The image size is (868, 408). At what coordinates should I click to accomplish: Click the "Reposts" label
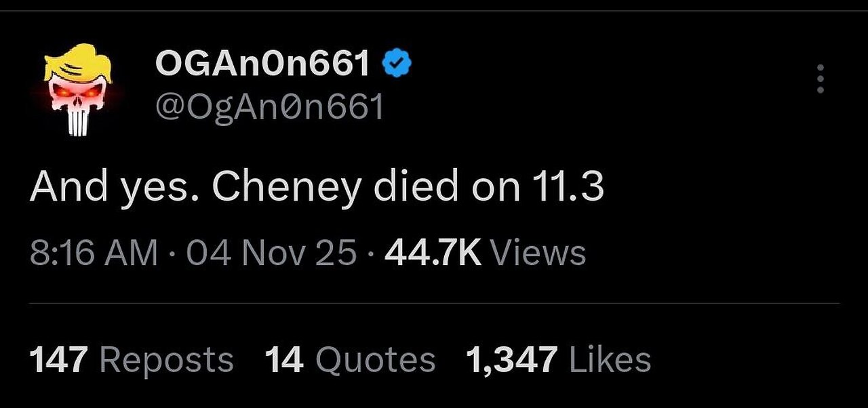pos(167,360)
